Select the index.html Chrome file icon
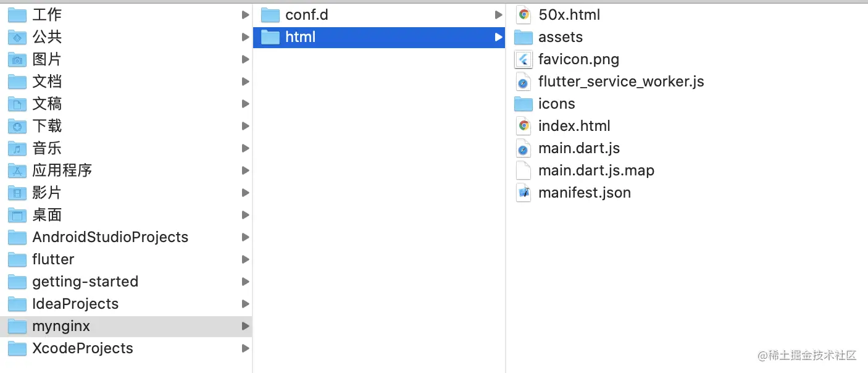Viewport: 868px width, 373px height. 524,125
